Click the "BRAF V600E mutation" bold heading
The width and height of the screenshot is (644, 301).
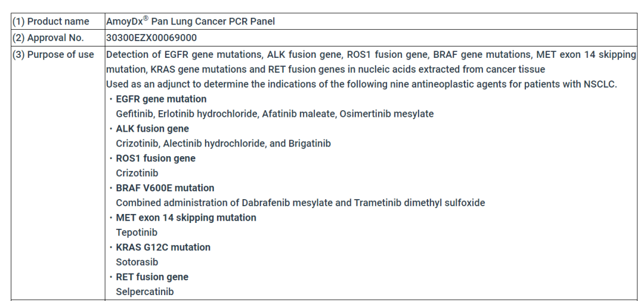point(165,188)
